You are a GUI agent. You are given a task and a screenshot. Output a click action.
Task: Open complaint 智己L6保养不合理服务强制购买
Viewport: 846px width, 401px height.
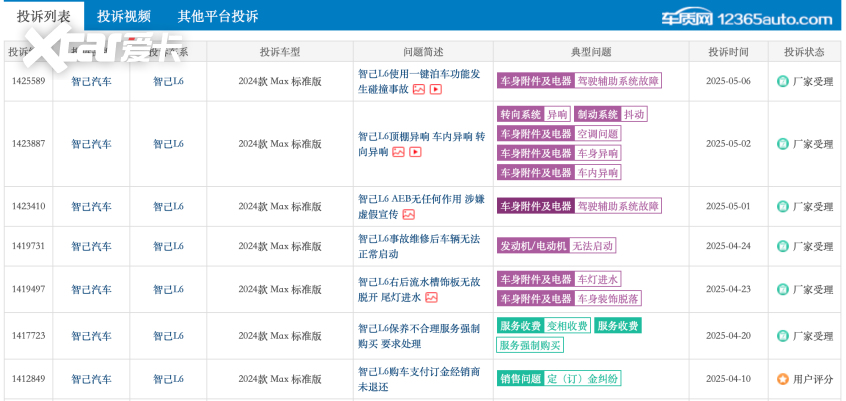pyautogui.click(x=419, y=336)
